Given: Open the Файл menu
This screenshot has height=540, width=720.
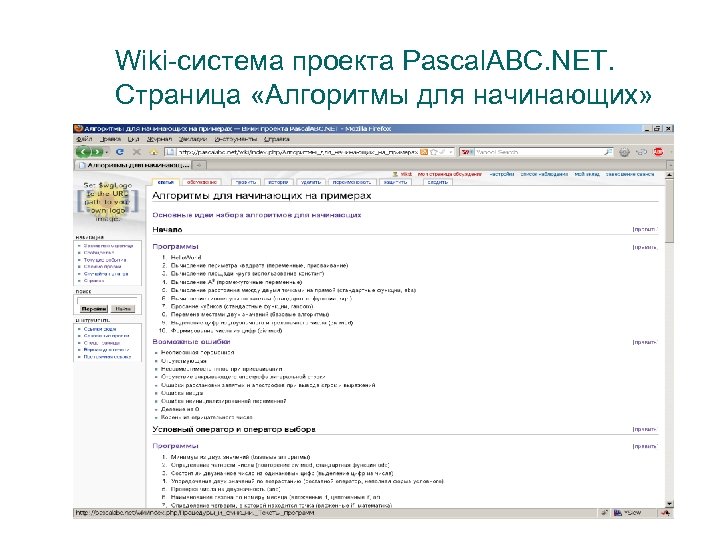Looking at the screenshot, I should point(84,139).
